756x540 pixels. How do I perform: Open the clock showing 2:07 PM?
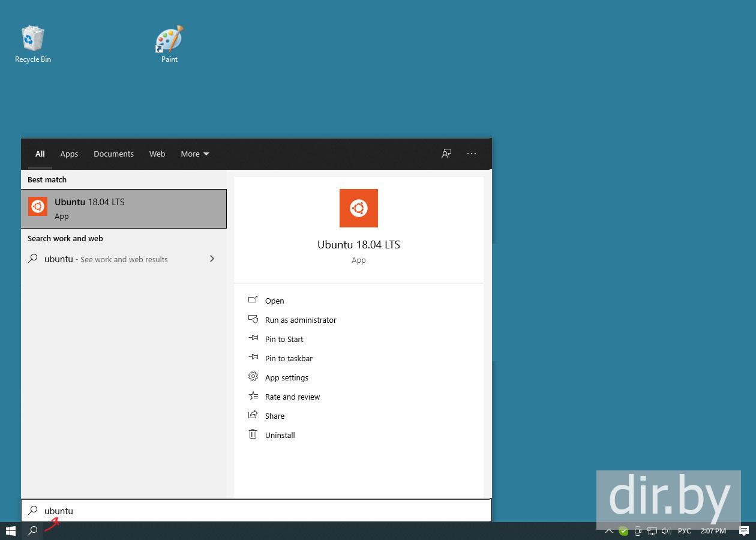click(713, 531)
